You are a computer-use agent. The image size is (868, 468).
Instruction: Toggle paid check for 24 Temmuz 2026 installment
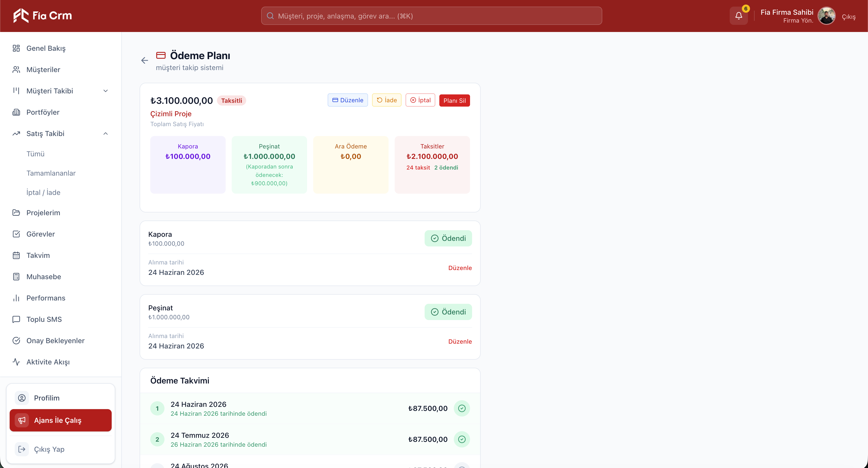point(462,439)
